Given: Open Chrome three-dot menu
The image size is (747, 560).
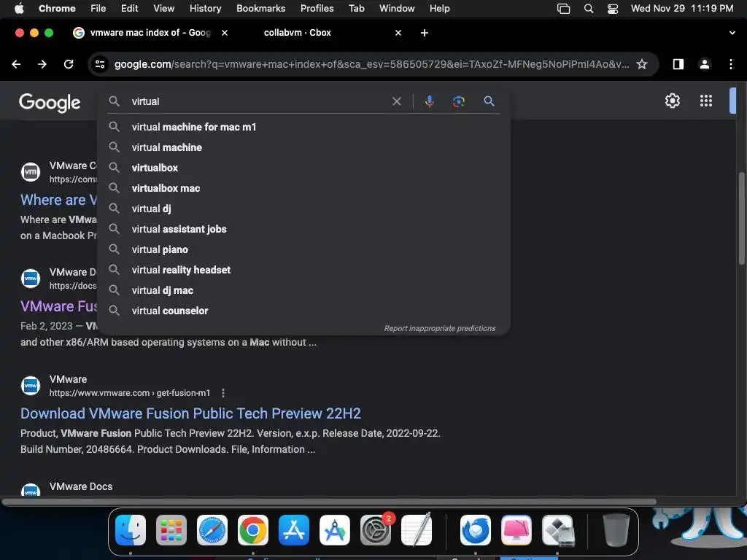Looking at the screenshot, I should coord(731,64).
